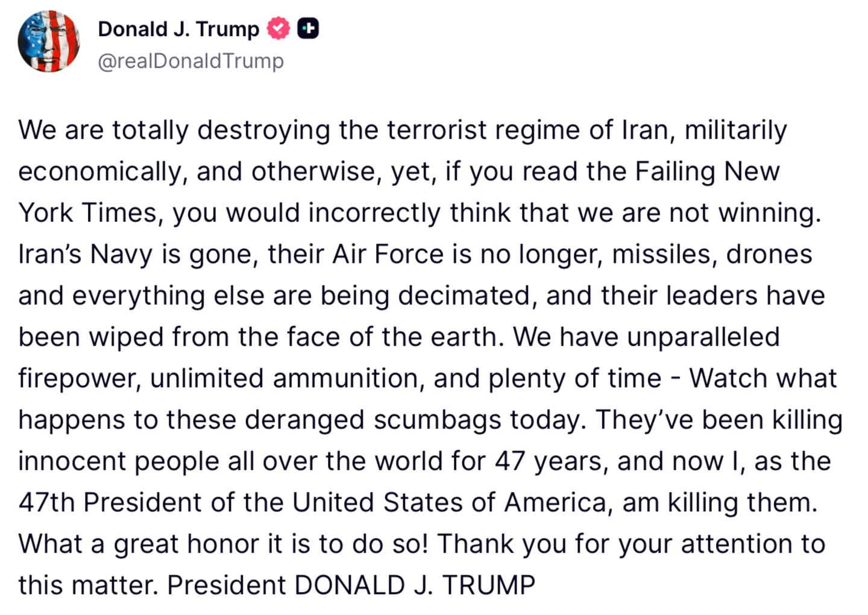Click the dark plus badge icon
This screenshot has width=868, height=615.
pyautogui.click(x=308, y=28)
